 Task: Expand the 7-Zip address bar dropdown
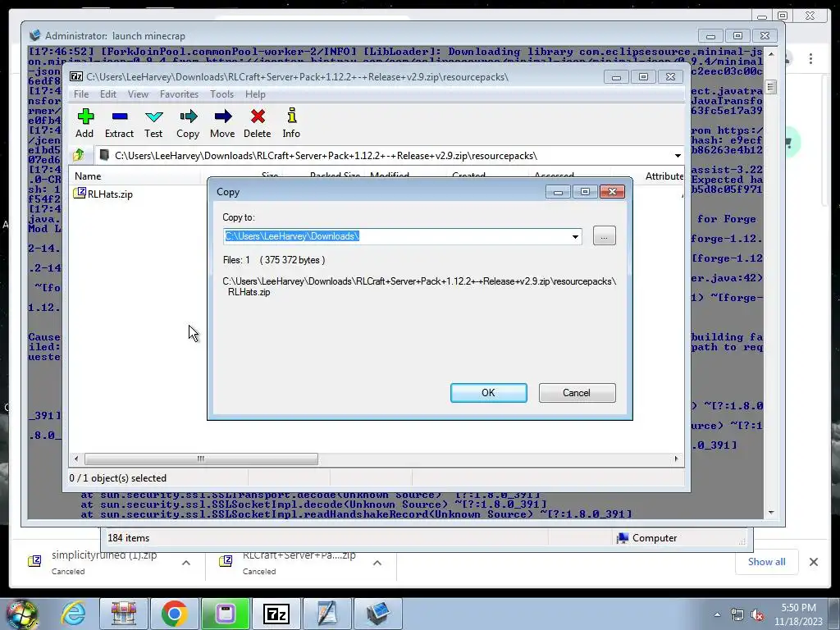coord(678,155)
